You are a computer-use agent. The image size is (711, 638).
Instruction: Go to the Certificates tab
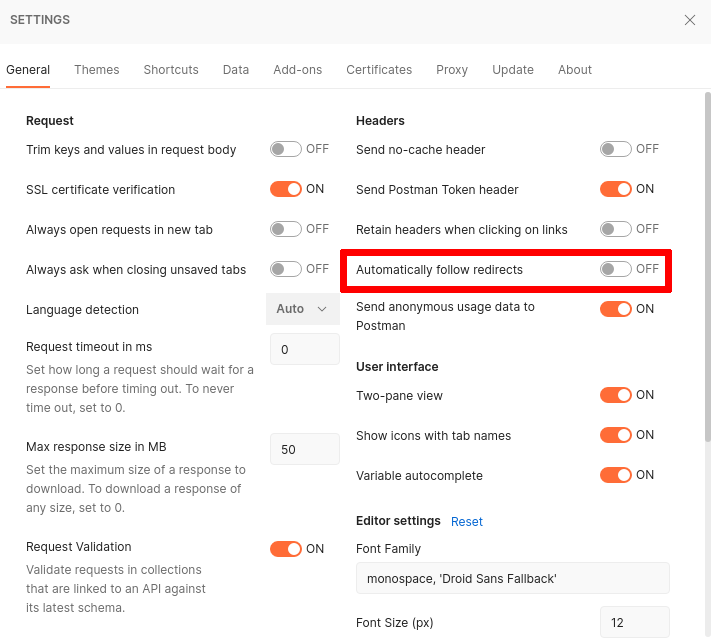379,70
